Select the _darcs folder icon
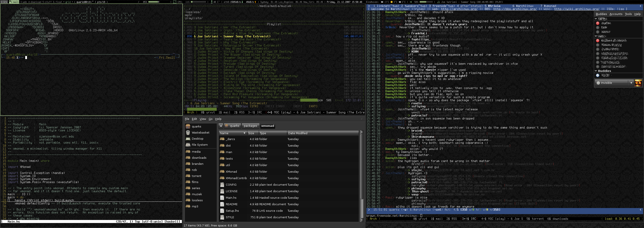This screenshot has width=644, height=228. 222,139
